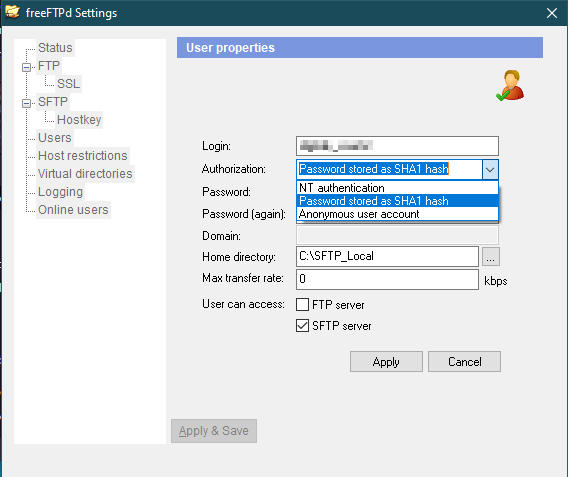
Task: Open the SSL settings page
Action: click(68, 84)
